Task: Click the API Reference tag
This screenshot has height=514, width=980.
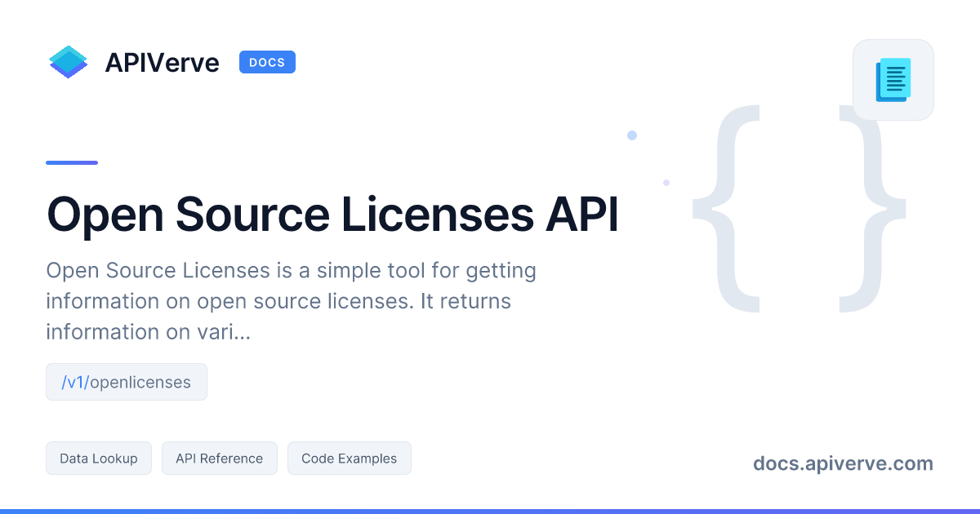Action: coord(220,459)
